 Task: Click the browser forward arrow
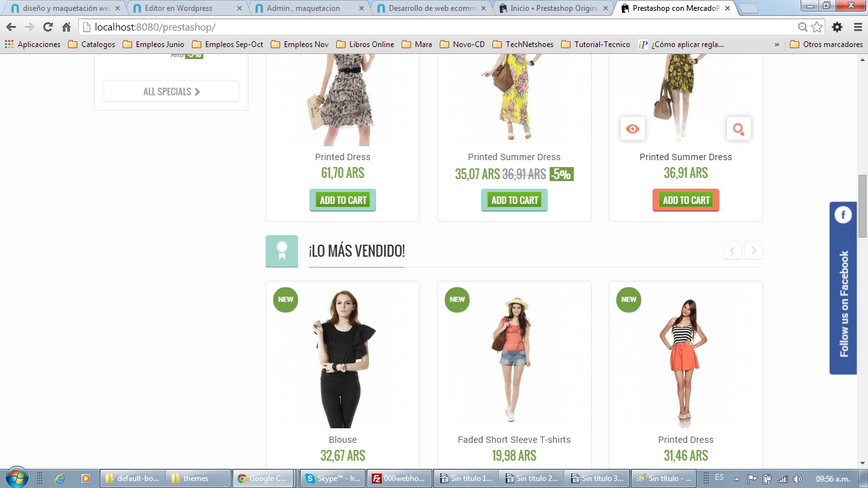(x=29, y=27)
